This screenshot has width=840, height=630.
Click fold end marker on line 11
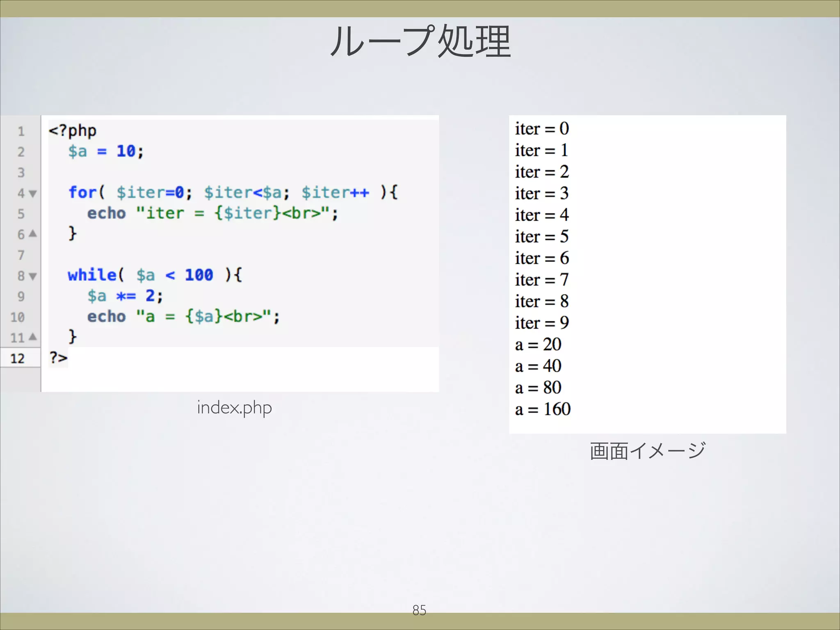(x=33, y=337)
